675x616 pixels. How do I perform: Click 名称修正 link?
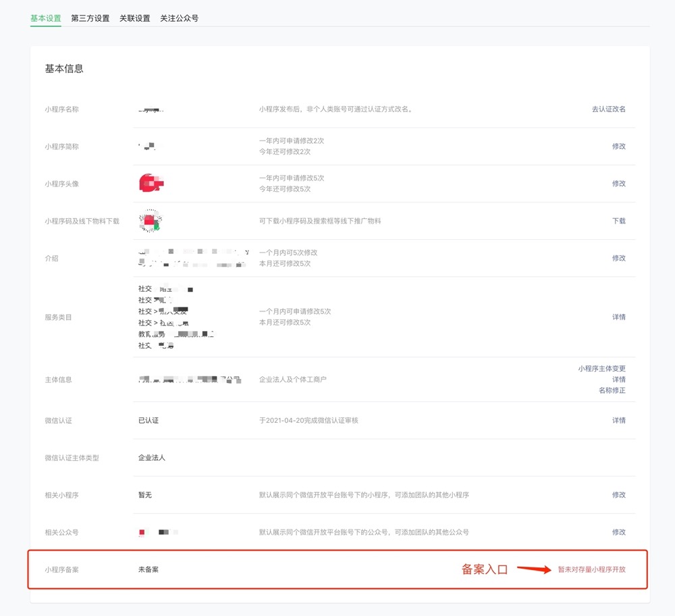[612, 390]
